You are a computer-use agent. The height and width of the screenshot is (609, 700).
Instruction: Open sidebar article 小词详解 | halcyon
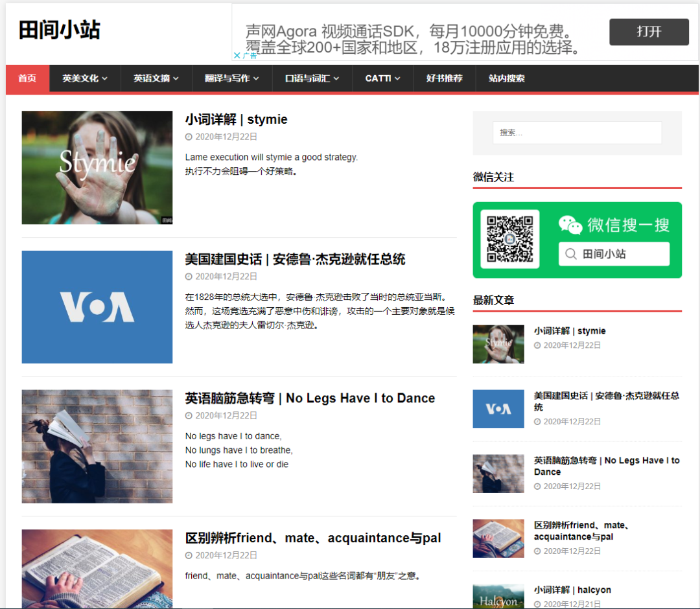click(572, 590)
